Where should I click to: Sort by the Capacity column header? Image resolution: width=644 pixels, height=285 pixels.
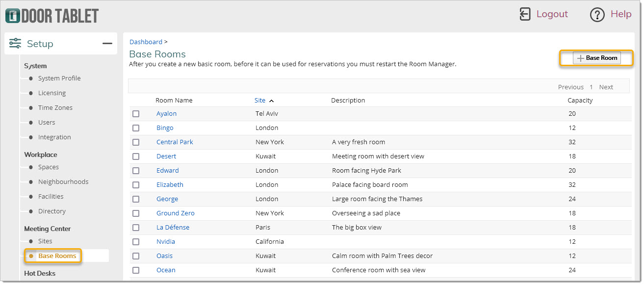pyautogui.click(x=580, y=101)
